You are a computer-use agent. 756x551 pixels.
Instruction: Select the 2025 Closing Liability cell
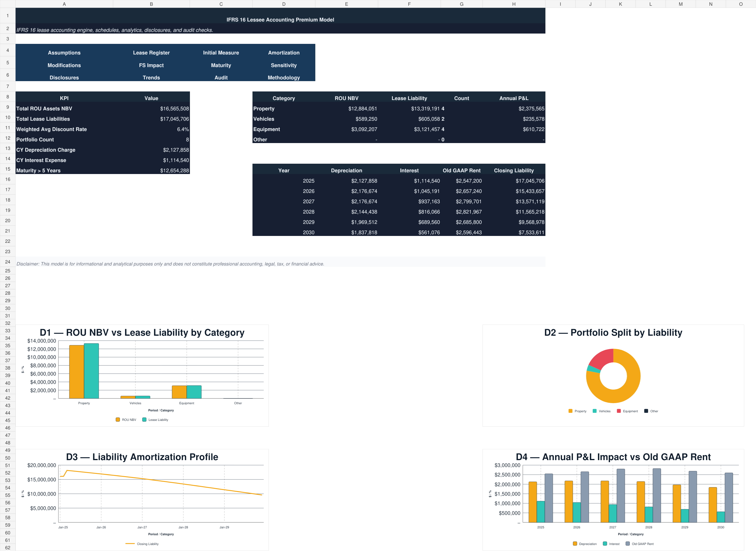coord(514,181)
